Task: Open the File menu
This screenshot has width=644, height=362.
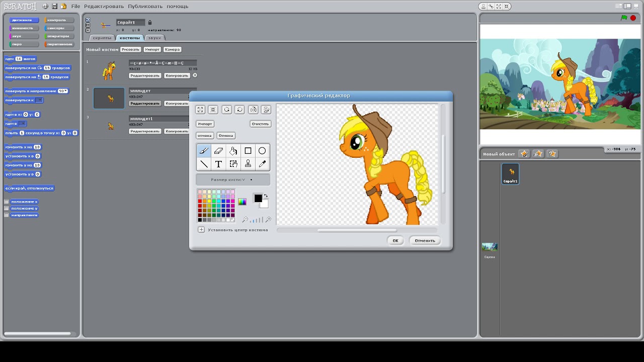Action: click(75, 7)
